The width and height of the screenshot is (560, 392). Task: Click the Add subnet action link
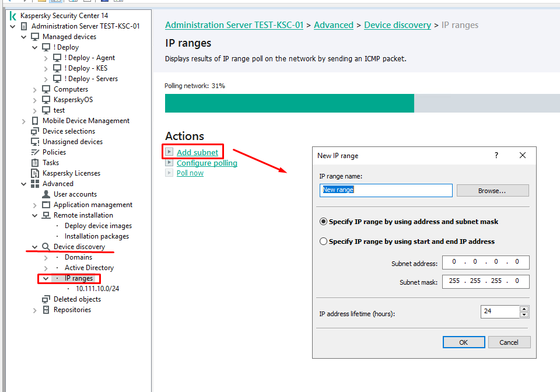(x=197, y=152)
